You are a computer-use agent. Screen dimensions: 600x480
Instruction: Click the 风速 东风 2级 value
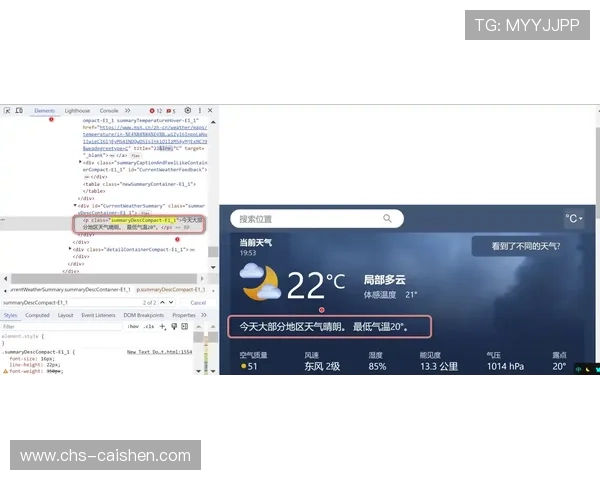click(x=322, y=367)
